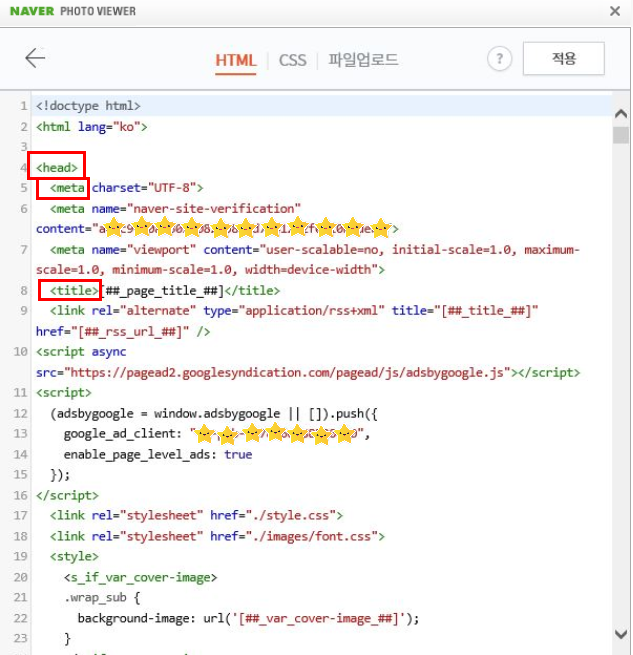633x655 pixels.
Task: Close the Naver Photo Viewer
Action: click(615, 11)
